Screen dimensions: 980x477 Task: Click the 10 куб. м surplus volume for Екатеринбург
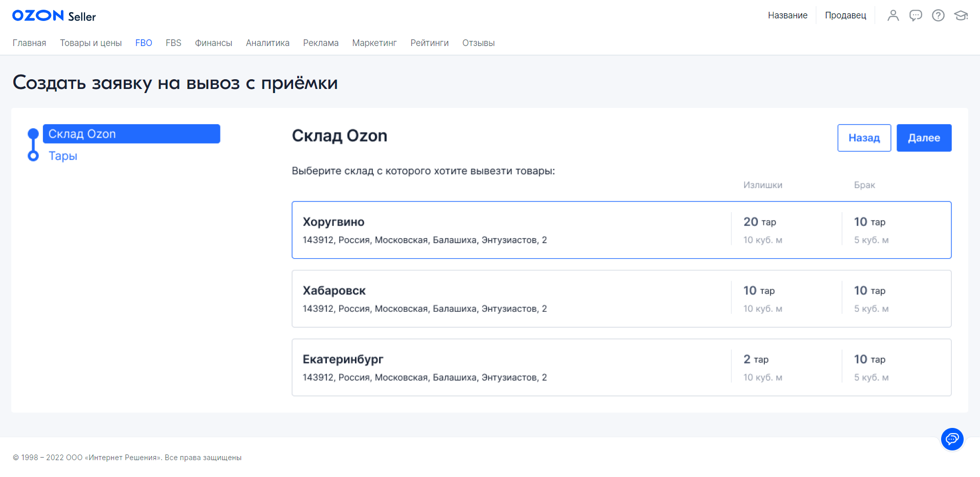[x=763, y=377]
